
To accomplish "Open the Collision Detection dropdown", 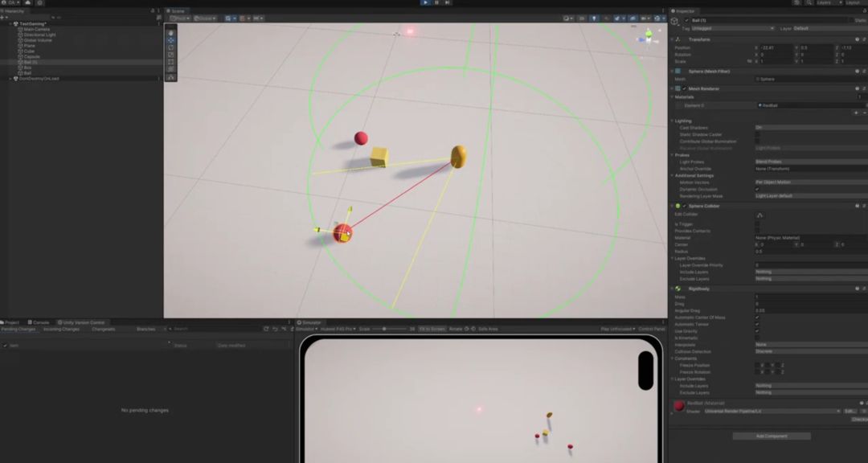I will [811, 352].
